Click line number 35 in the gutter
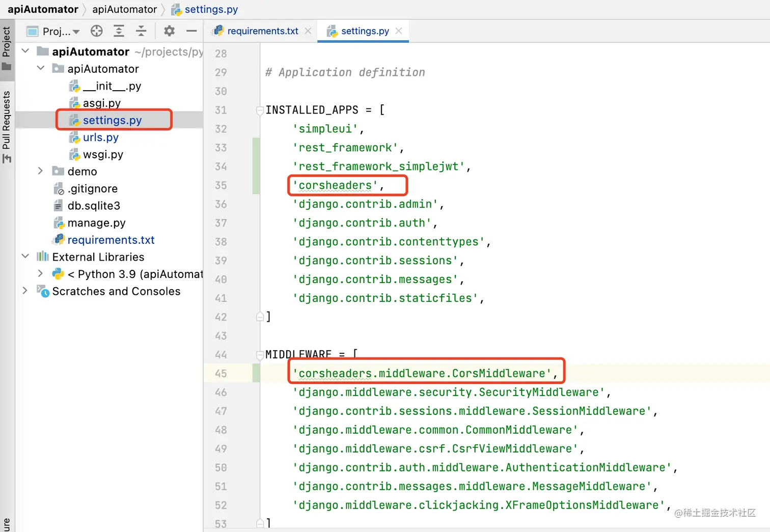The height and width of the screenshot is (532, 770). tap(221, 185)
